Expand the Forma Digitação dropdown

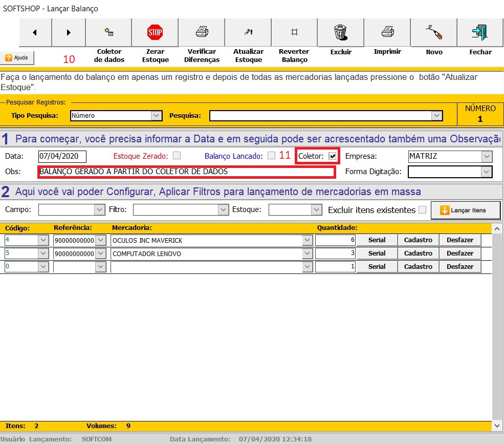(x=487, y=172)
